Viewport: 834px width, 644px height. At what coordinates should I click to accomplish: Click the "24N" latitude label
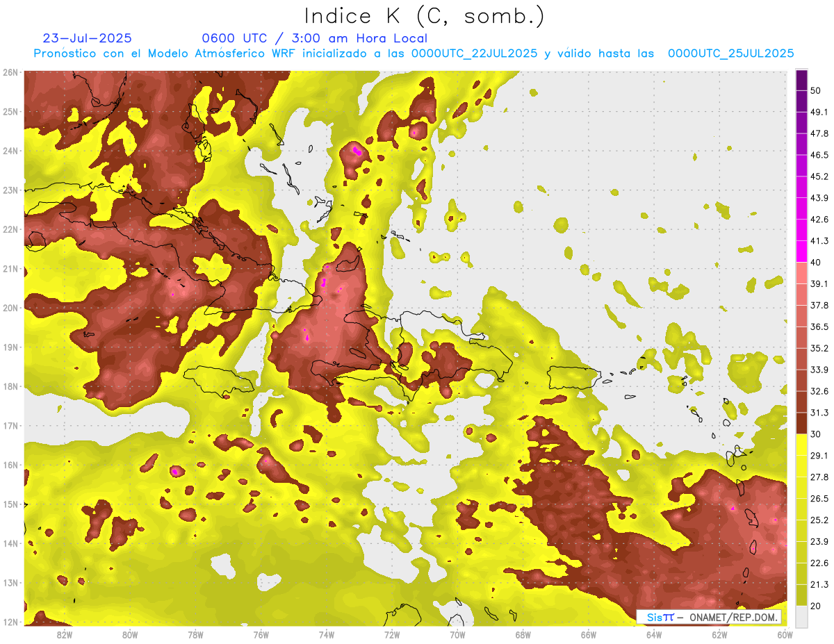pyautogui.click(x=10, y=151)
